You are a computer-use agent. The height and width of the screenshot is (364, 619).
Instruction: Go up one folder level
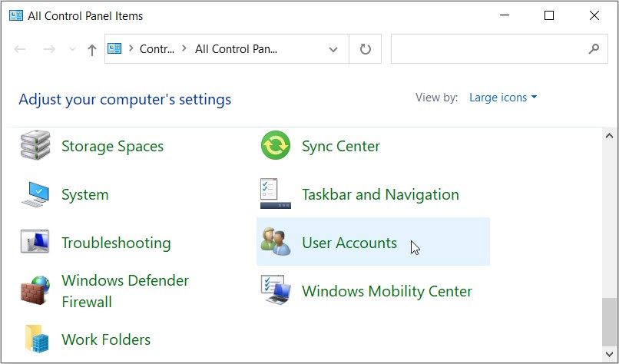92,49
